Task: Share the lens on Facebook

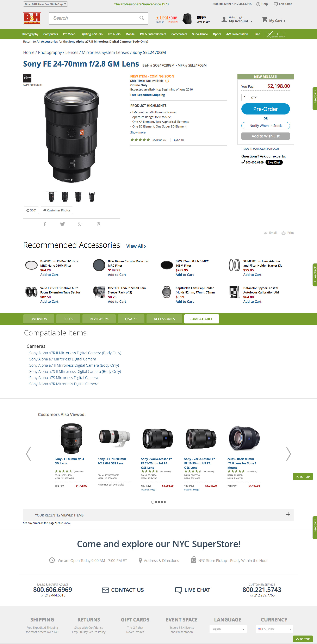Action: point(45,224)
